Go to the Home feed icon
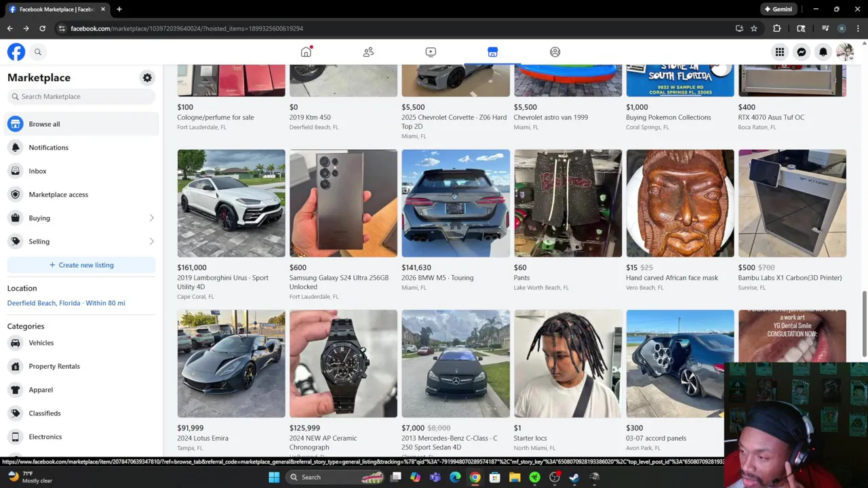Viewport: 868px width, 488px height. click(x=307, y=52)
